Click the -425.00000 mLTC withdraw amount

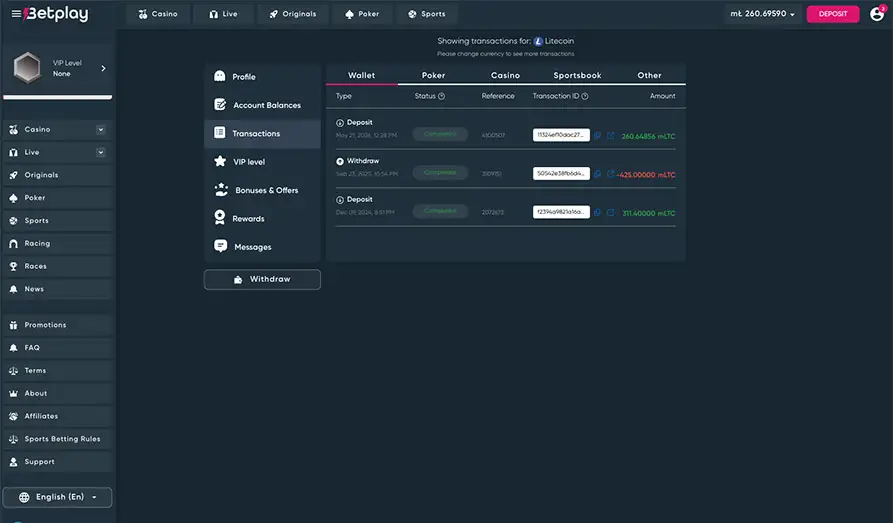[646, 175]
